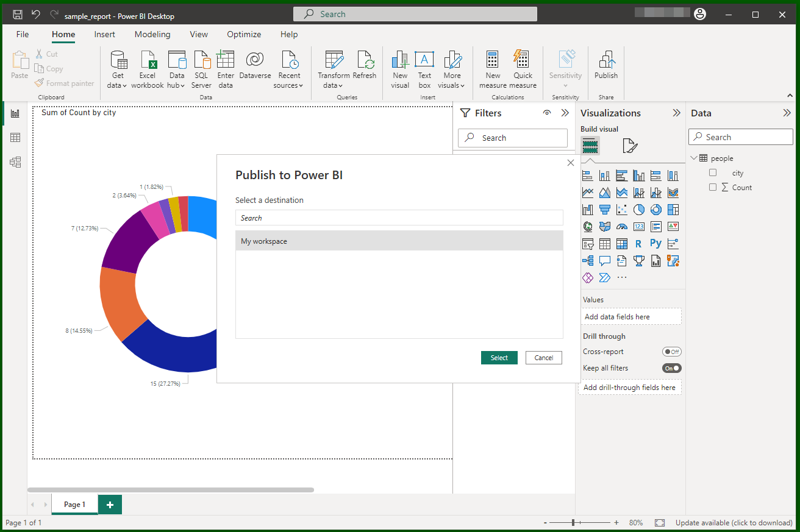
Task: Add a new report page
Action: click(110, 505)
